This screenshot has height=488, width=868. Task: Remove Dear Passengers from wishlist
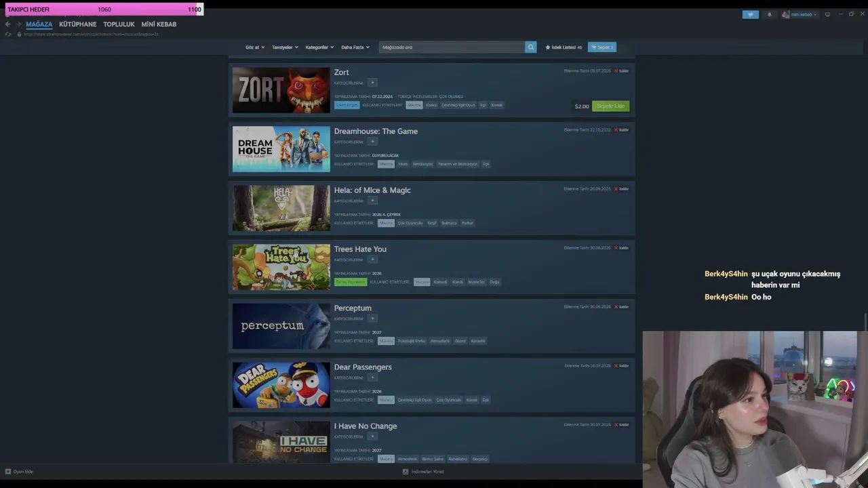click(621, 366)
